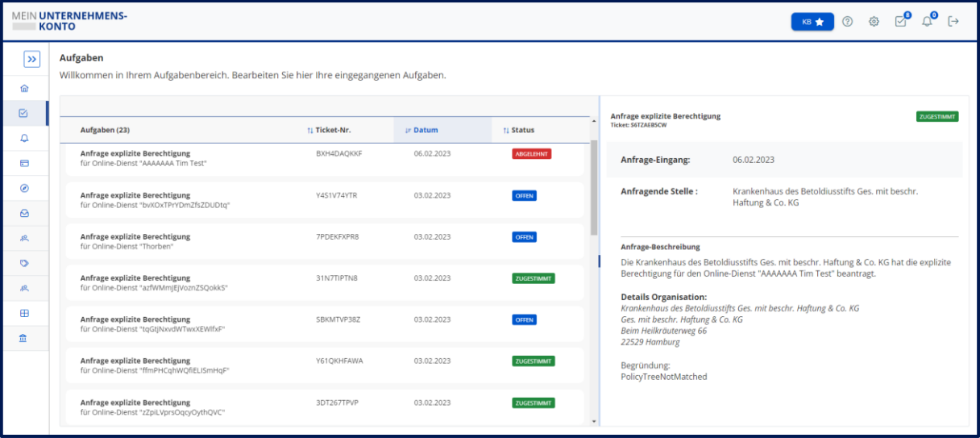Open the help question mark icon
980x438 pixels.
[848, 22]
